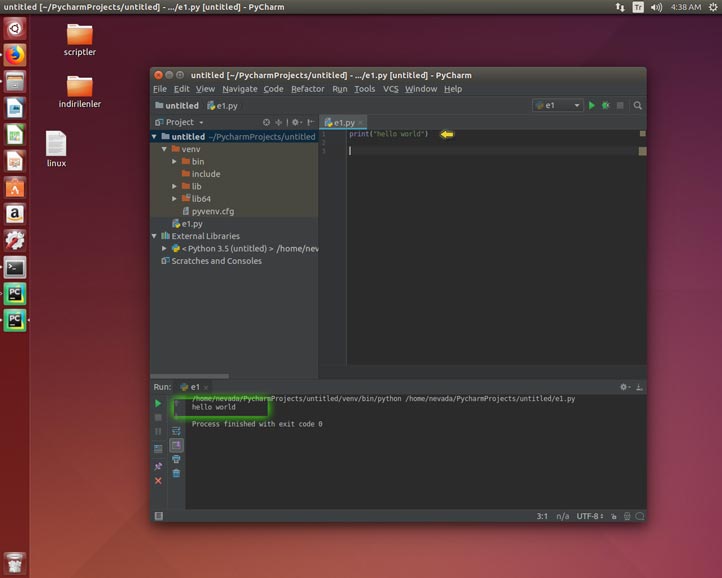
Task: Open Search Everywhere magnifier icon
Action: coord(637,105)
